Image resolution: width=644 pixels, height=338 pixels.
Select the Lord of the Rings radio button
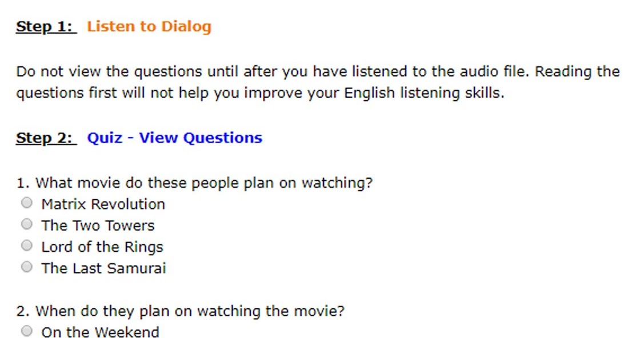click(x=26, y=246)
